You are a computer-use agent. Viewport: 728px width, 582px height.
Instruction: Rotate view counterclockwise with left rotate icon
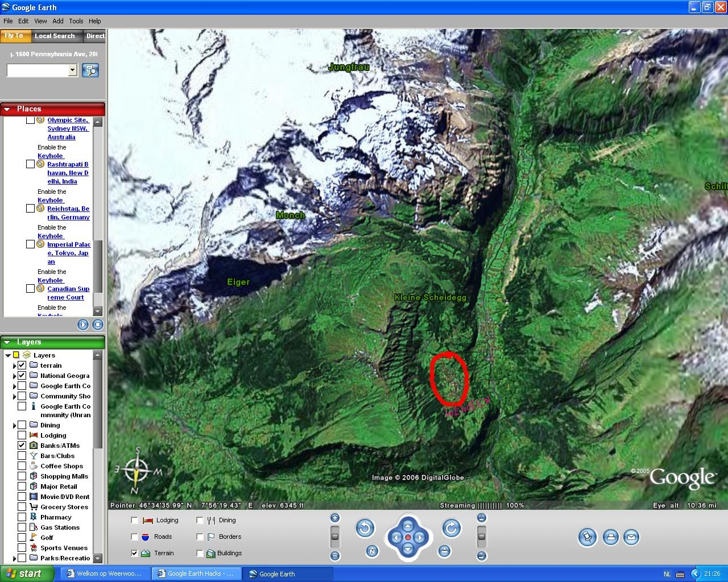click(365, 529)
